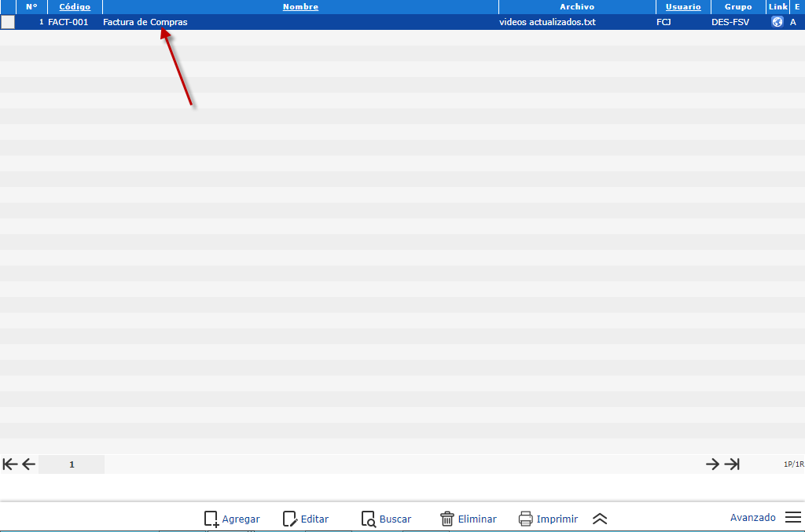
Task: Sort by the Nombre column header
Action: point(300,6)
